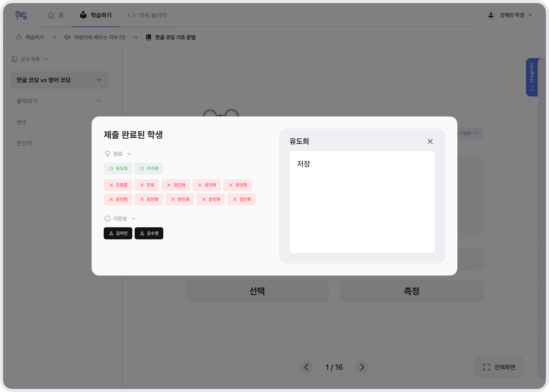The height and width of the screenshot is (392, 549).
Task: Open 하랑이와 배우는 약속 (1) breadcrumb
Action: [95, 37]
